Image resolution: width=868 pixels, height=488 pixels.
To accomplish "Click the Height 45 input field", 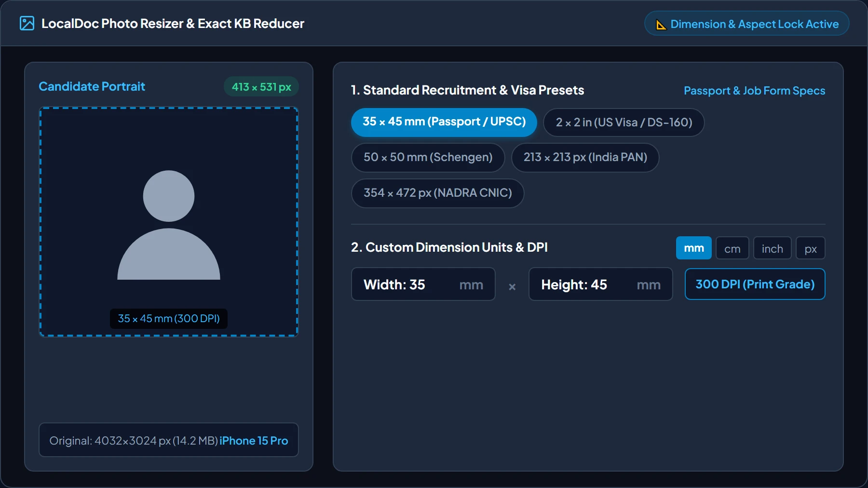I will coord(601,285).
